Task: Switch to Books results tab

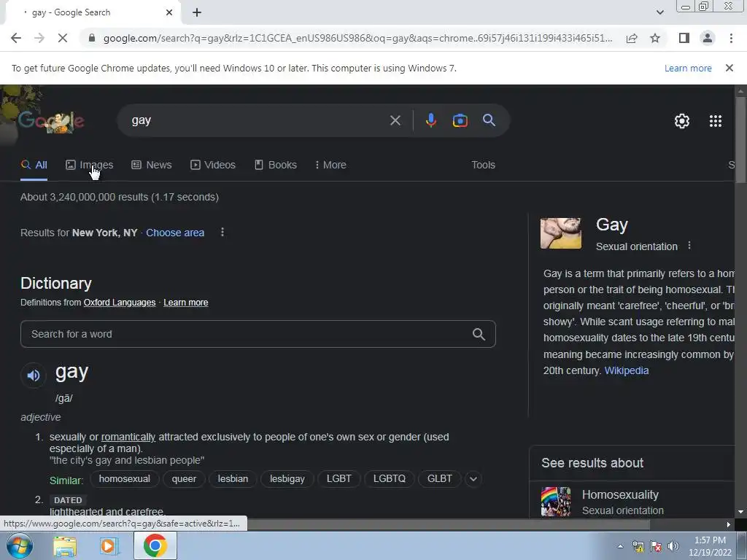Action: [x=275, y=165]
